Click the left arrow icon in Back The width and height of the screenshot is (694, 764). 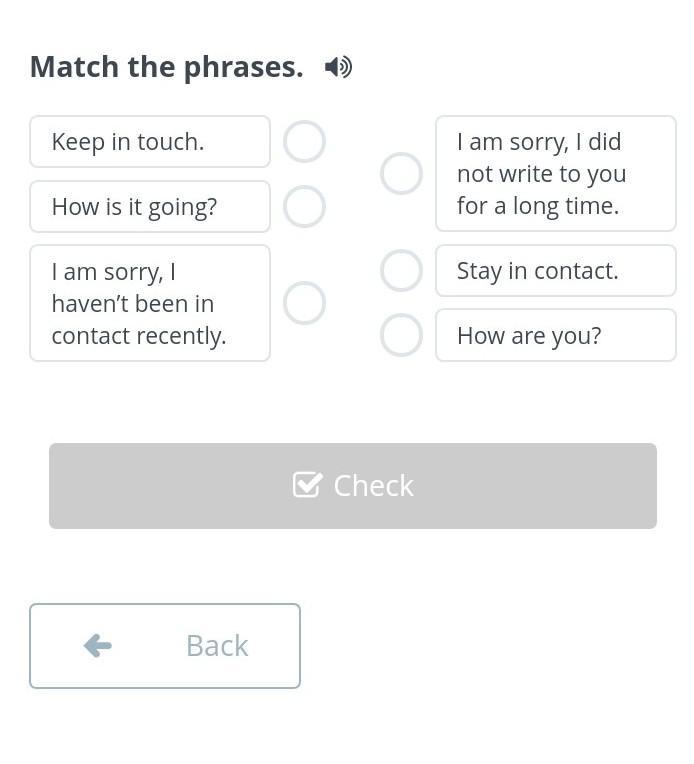click(x=97, y=645)
